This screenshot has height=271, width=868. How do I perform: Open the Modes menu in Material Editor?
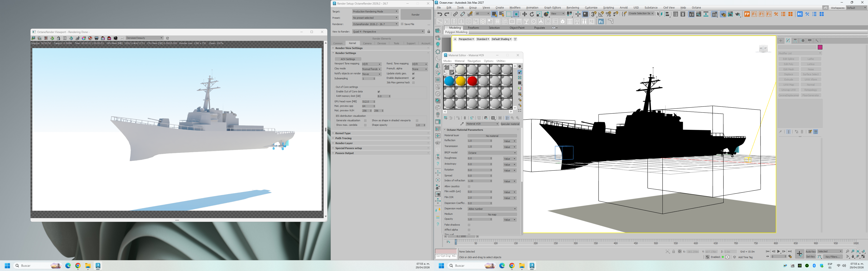(x=448, y=61)
